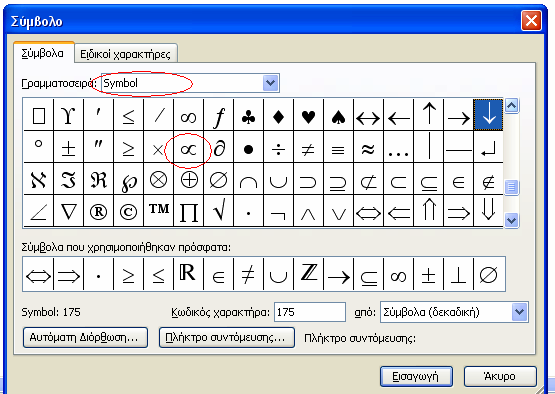Viewport: 555px width, 394px height.
Task: Select the angle ∠ symbol
Action: pos(38,211)
